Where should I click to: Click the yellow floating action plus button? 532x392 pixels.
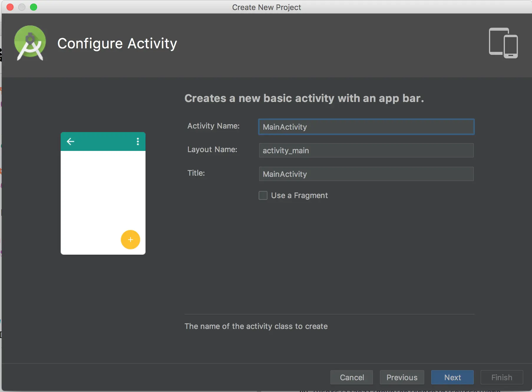point(130,240)
